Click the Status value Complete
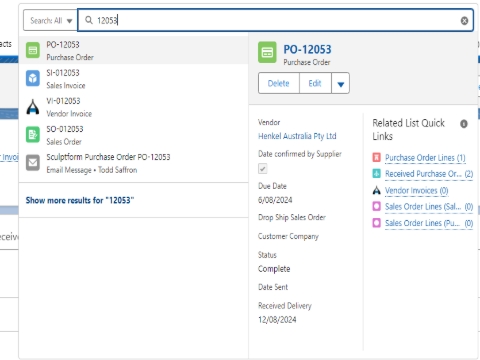Screen dimensions: 480x360 [x=274, y=269]
